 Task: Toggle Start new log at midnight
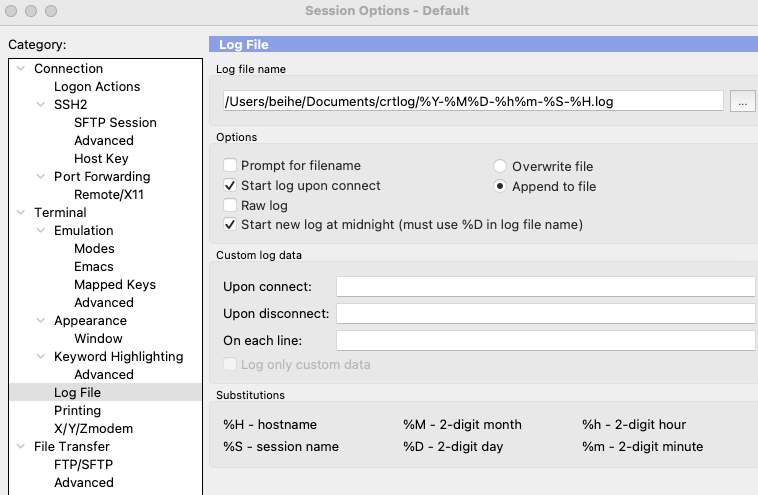(x=230, y=224)
